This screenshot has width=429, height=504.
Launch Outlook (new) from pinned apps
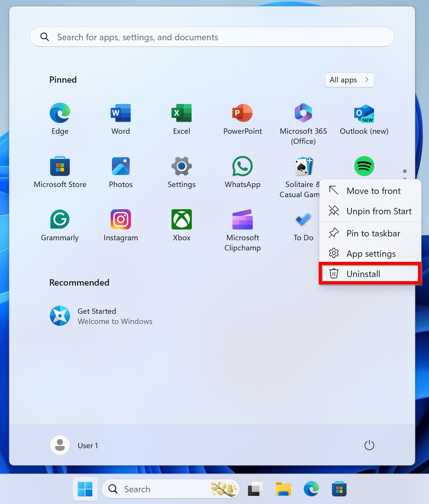point(364,119)
